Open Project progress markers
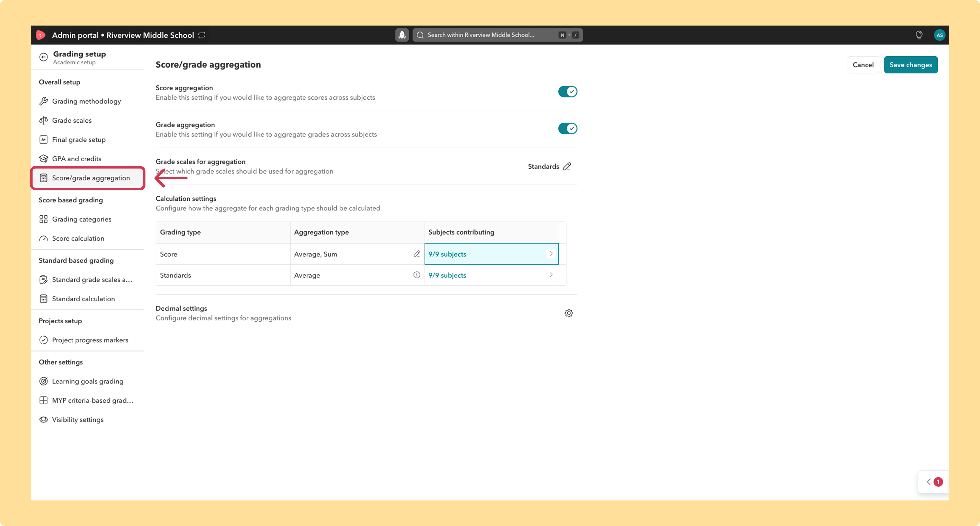980x526 pixels. [x=87, y=340]
